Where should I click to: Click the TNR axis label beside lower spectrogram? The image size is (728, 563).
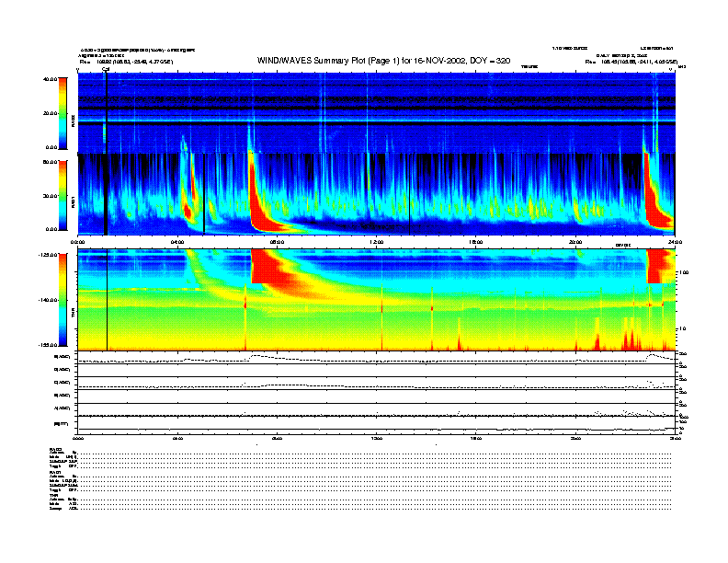coord(73,313)
